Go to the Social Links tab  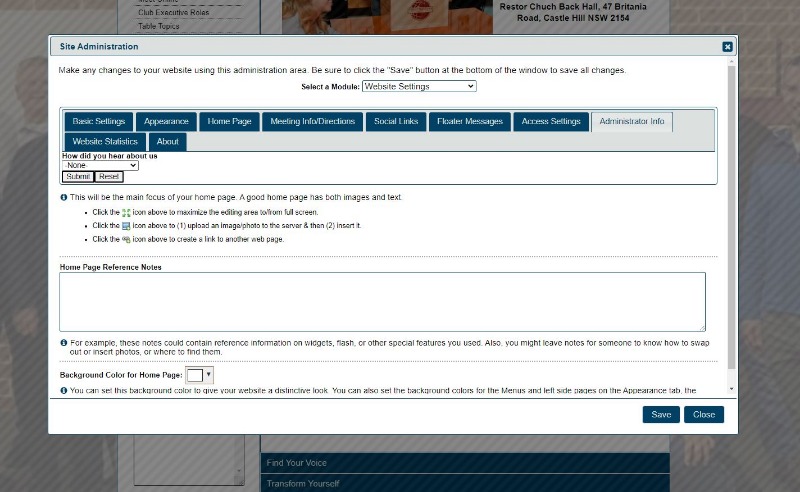coord(396,121)
